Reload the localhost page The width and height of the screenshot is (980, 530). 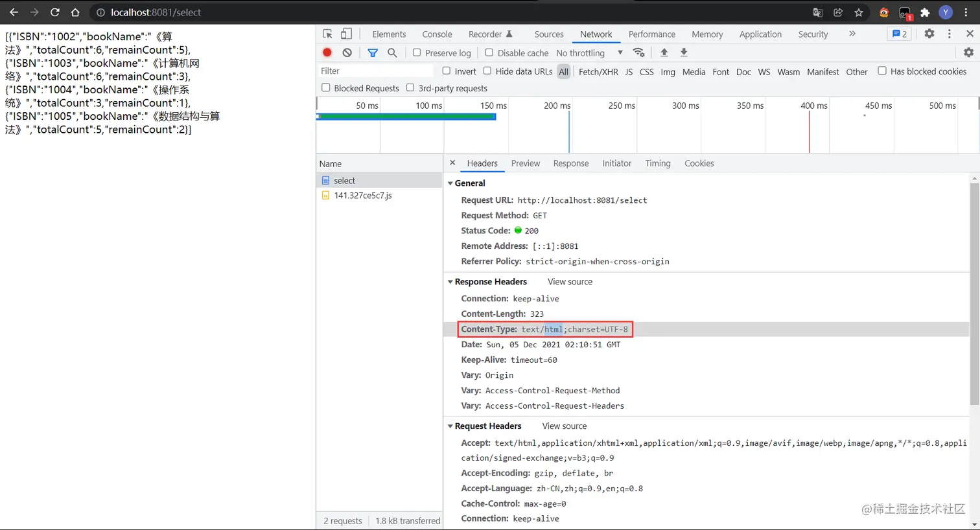[x=55, y=12]
